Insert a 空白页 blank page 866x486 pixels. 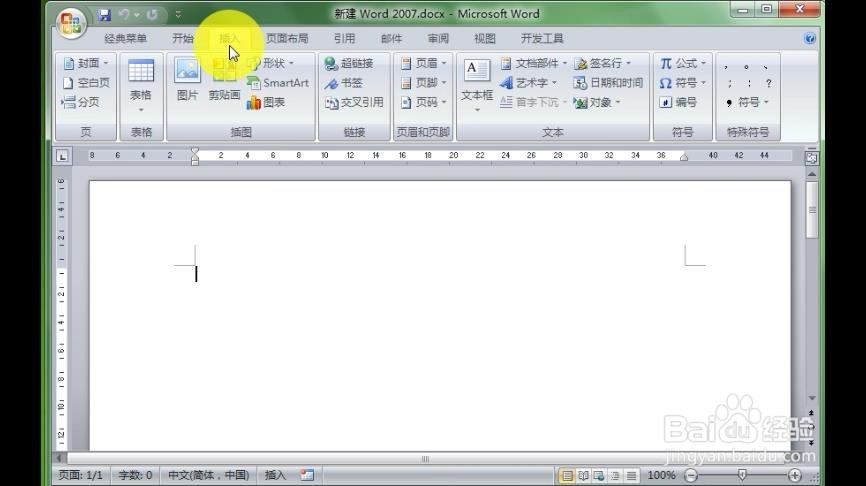(x=86, y=83)
